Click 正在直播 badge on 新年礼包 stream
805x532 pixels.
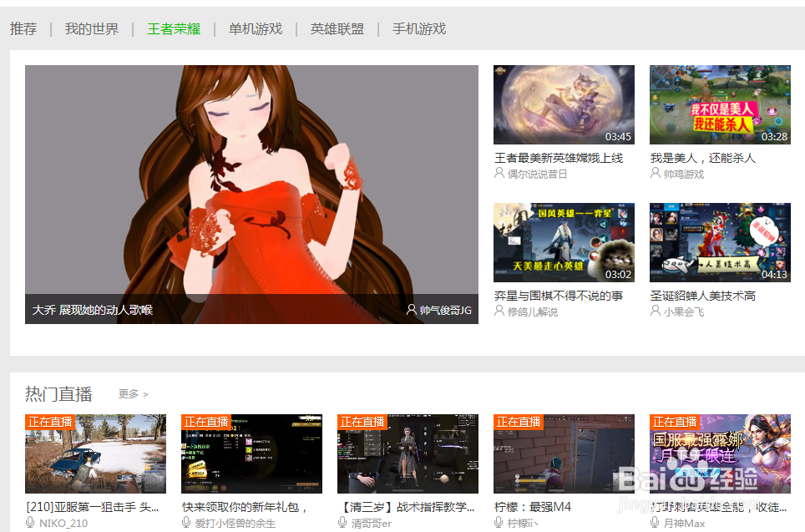(x=206, y=422)
